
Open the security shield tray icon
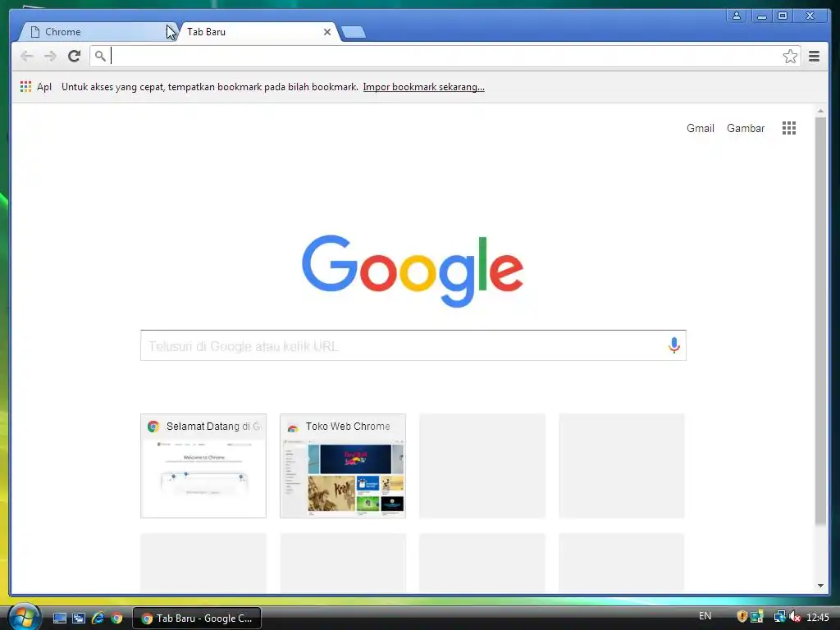[742, 617]
